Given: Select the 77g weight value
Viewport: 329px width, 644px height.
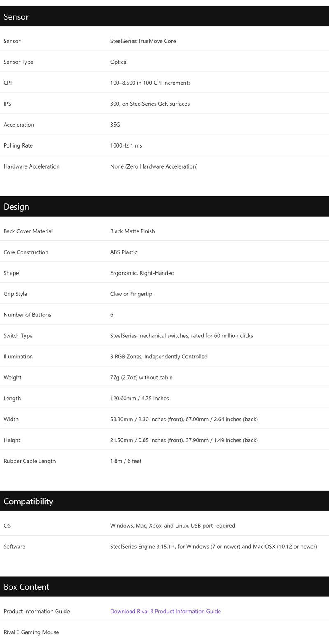Looking at the screenshot, I should click(x=141, y=377).
